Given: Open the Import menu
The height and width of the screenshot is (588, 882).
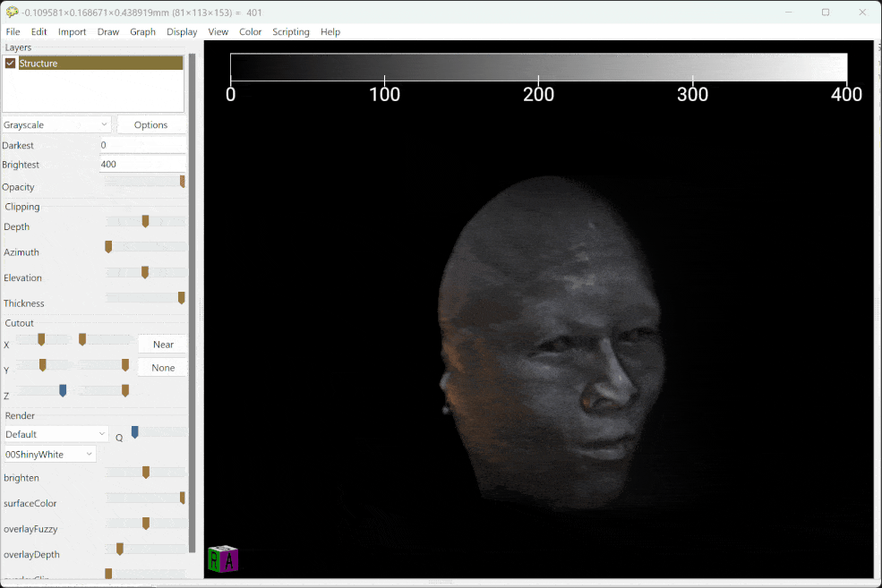Looking at the screenshot, I should point(72,31).
